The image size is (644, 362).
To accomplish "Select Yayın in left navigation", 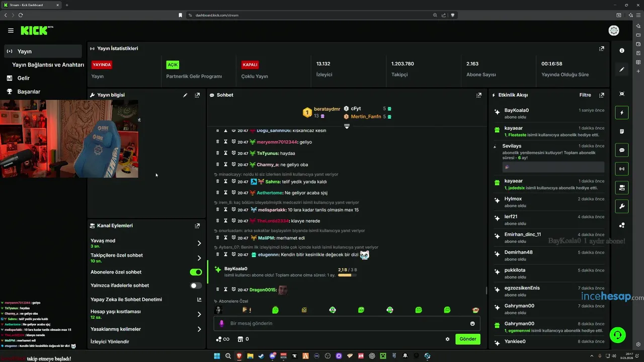I will (x=43, y=51).
